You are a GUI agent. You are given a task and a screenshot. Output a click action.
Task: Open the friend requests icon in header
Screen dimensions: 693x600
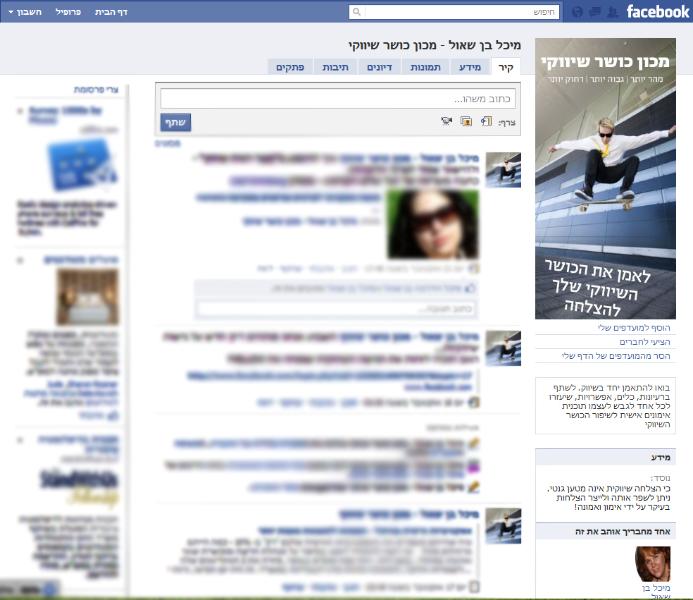click(611, 12)
